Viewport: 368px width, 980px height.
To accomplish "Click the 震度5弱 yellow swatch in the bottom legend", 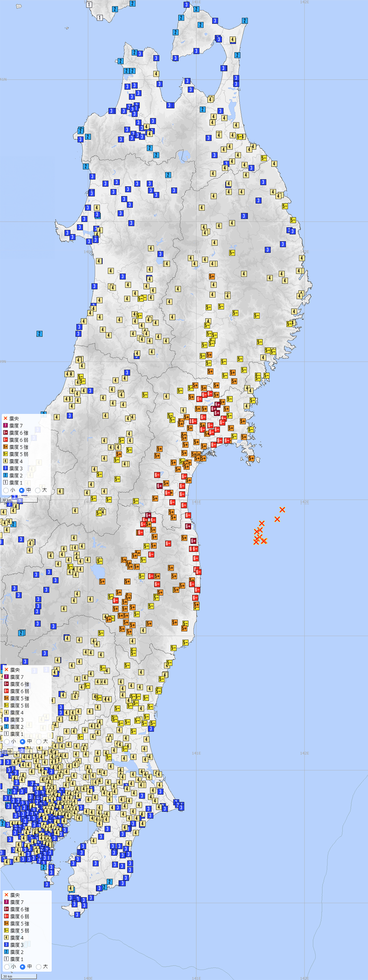I will (6, 931).
